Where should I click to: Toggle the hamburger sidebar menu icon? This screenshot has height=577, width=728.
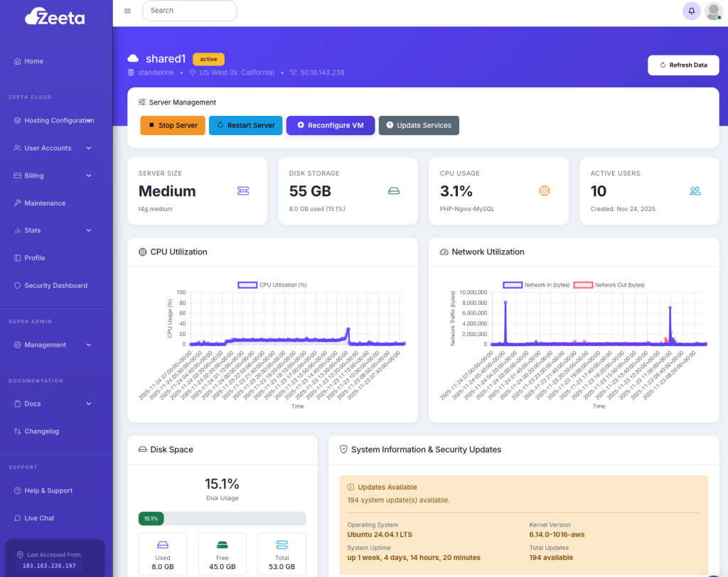(127, 11)
